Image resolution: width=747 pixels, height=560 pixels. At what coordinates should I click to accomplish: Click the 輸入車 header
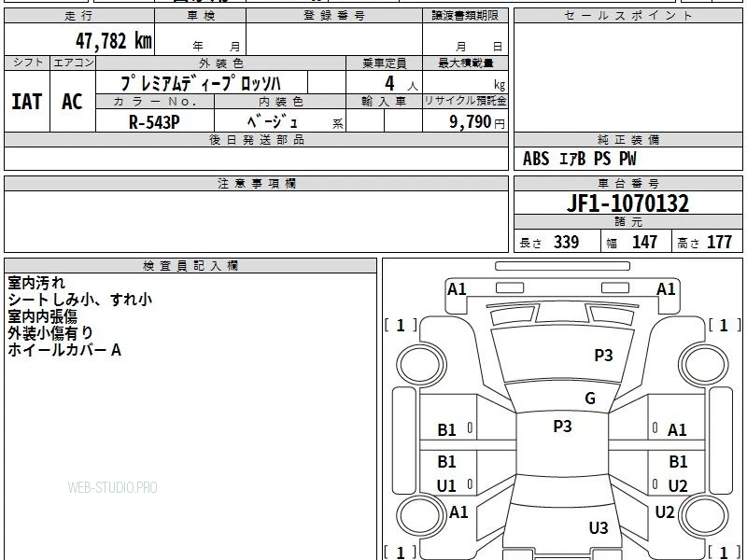pyautogui.click(x=384, y=102)
